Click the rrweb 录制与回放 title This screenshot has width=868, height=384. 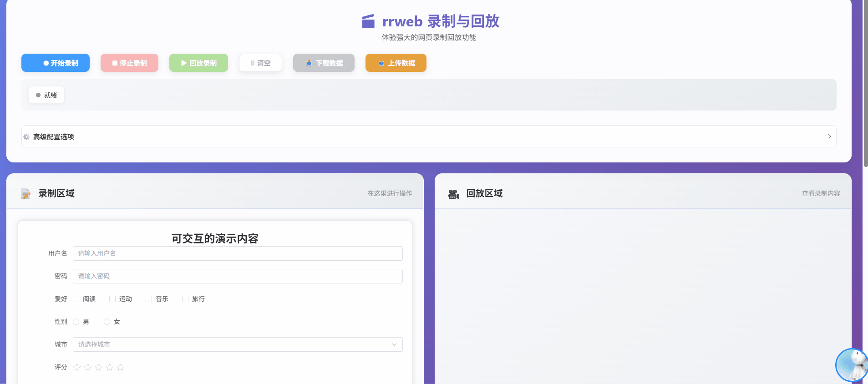click(x=441, y=21)
